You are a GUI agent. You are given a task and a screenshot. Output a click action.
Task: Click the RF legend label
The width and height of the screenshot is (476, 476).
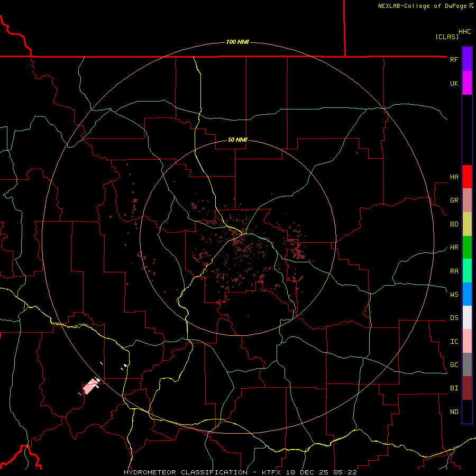click(x=454, y=59)
